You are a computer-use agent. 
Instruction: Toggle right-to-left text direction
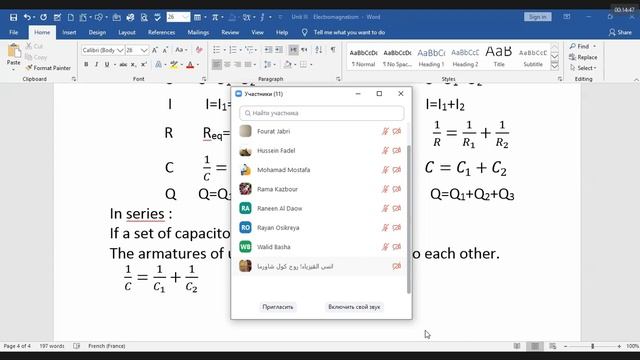(304, 50)
